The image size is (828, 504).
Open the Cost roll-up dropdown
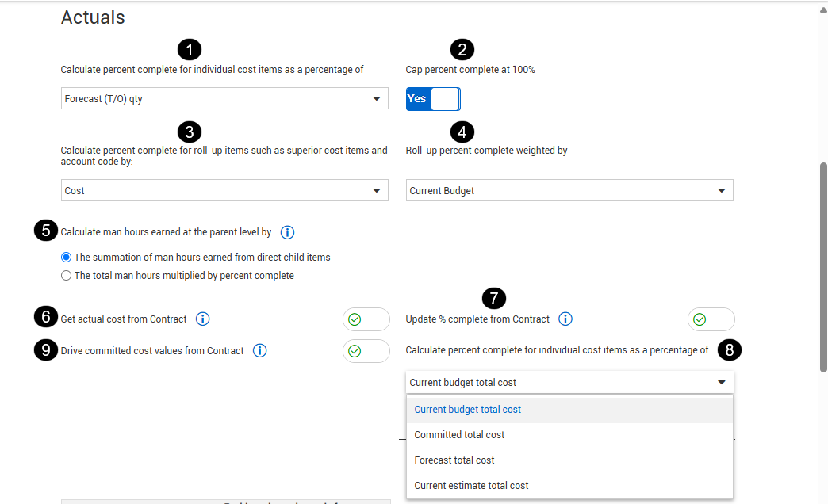(x=224, y=191)
